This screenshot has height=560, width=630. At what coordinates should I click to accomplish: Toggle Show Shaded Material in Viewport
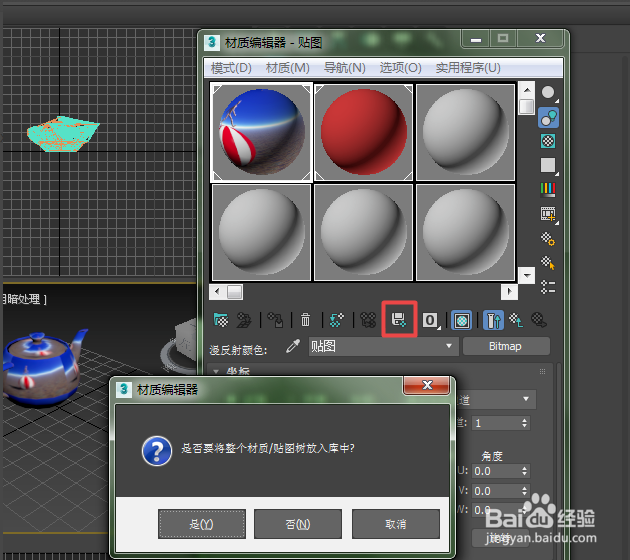coord(462,320)
